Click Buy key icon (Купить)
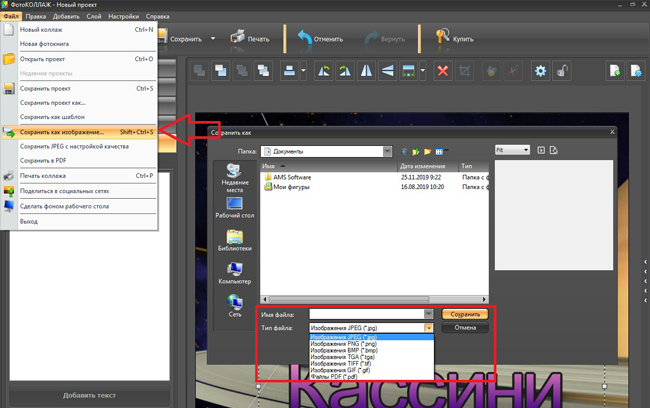Image resolution: width=650 pixels, height=408 pixels. point(454,39)
